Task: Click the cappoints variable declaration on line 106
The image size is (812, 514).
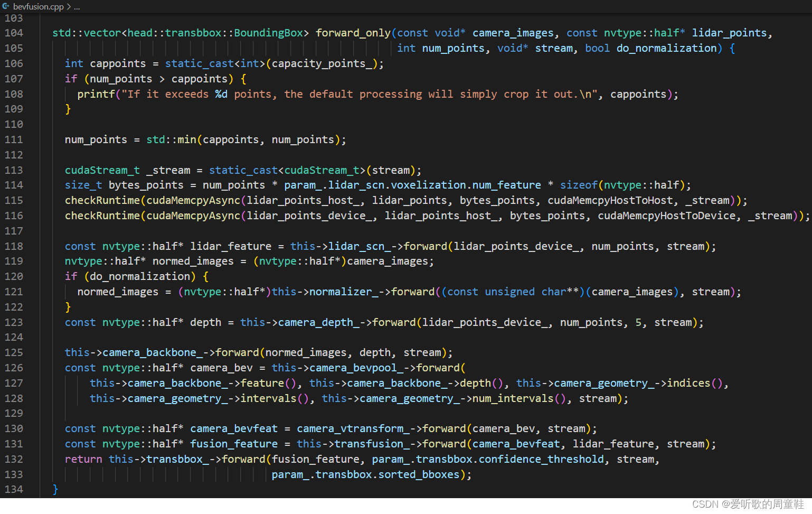Action: pyautogui.click(x=118, y=63)
